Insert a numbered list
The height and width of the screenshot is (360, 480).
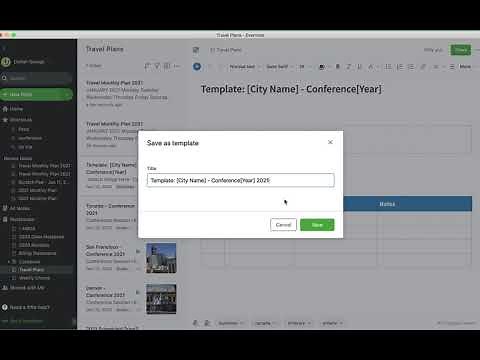coord(400,67)
